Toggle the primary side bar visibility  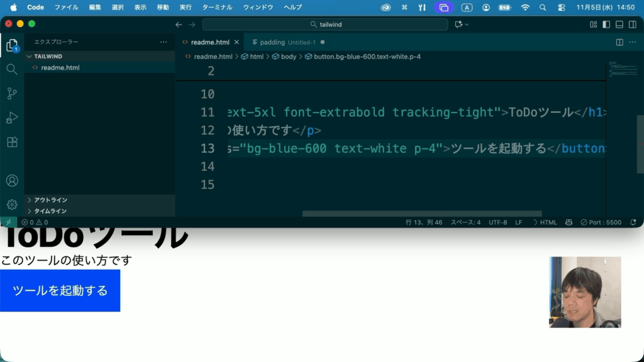point(606,25)
